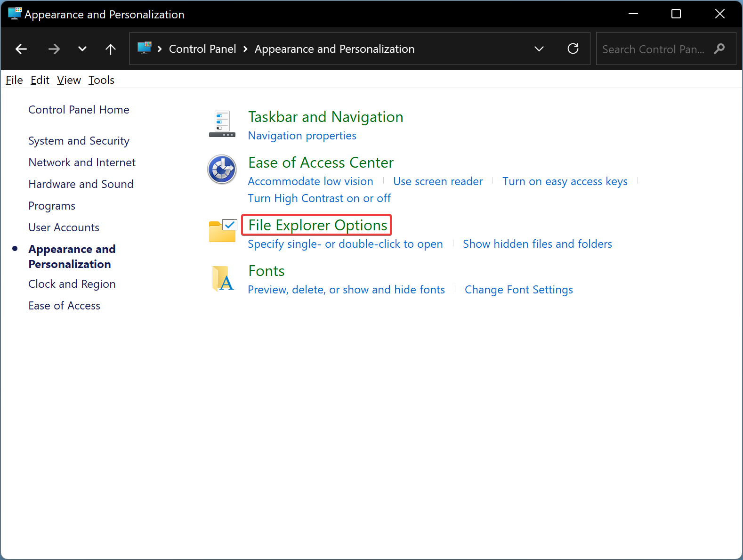
Task: Click Appearance and Personalization breadcrumb
Action: click(335, 49)
